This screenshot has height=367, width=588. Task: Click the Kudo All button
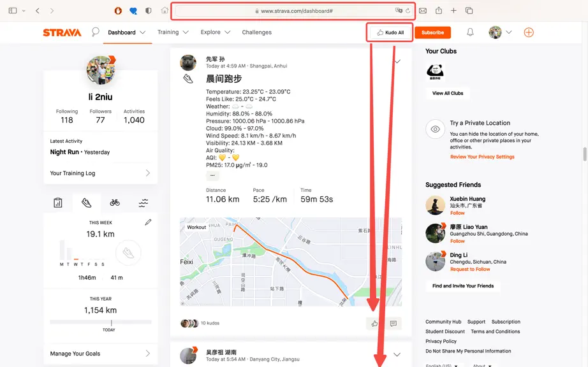click(x=390, y=32)
